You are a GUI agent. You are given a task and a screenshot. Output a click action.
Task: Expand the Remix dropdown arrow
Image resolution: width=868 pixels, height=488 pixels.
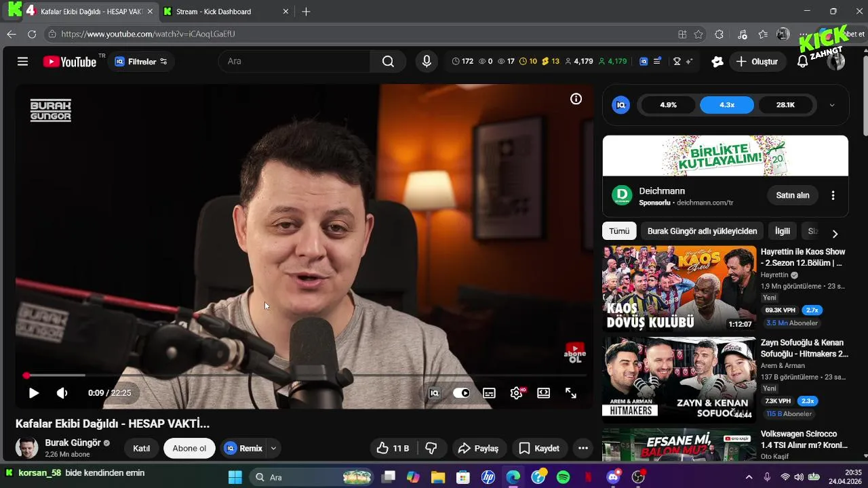(273, 448)
